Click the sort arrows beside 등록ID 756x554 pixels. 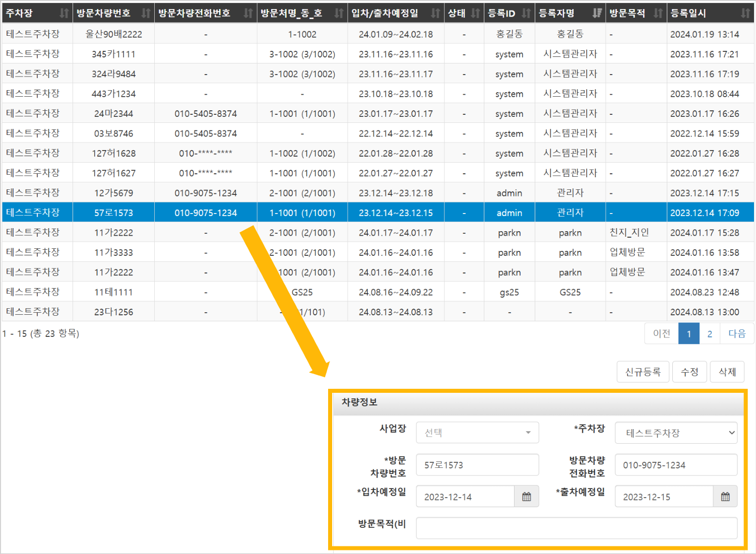tap(526, 13)
